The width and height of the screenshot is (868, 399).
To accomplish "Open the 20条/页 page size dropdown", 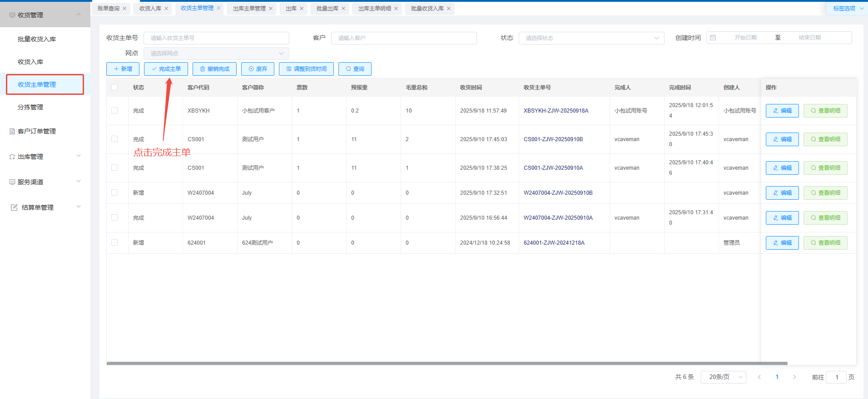I will (x=723, y=377).
